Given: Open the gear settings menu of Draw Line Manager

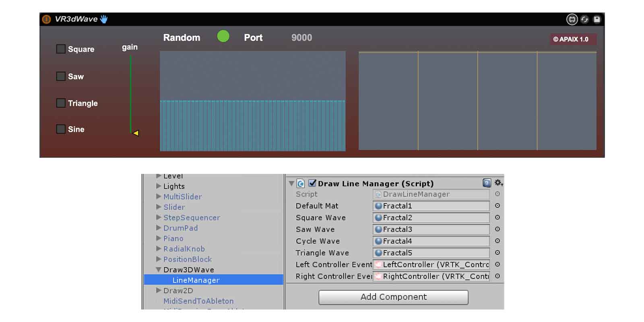Looking at the screenshot, I should (499, 183).
